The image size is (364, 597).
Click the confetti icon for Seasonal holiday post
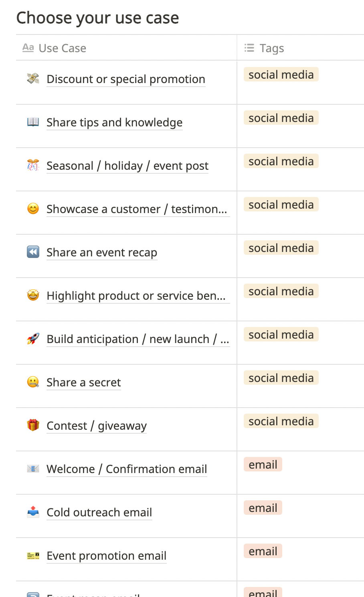[33, 165]
